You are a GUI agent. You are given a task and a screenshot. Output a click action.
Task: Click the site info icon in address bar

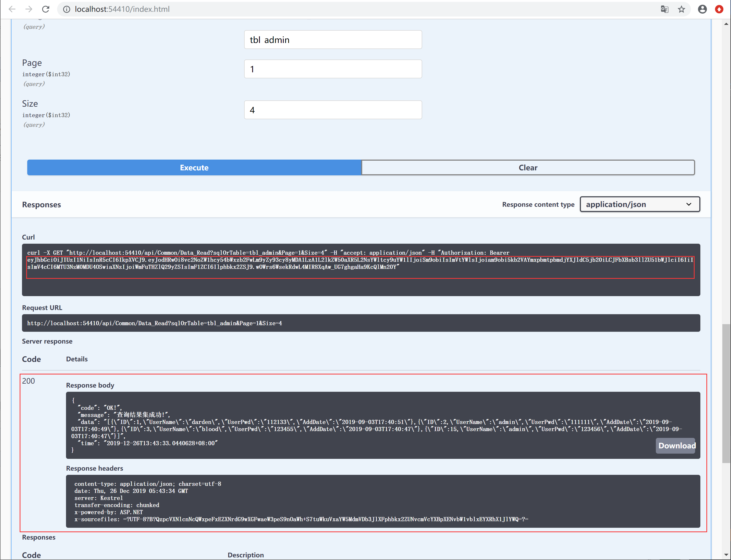point(67,9)
